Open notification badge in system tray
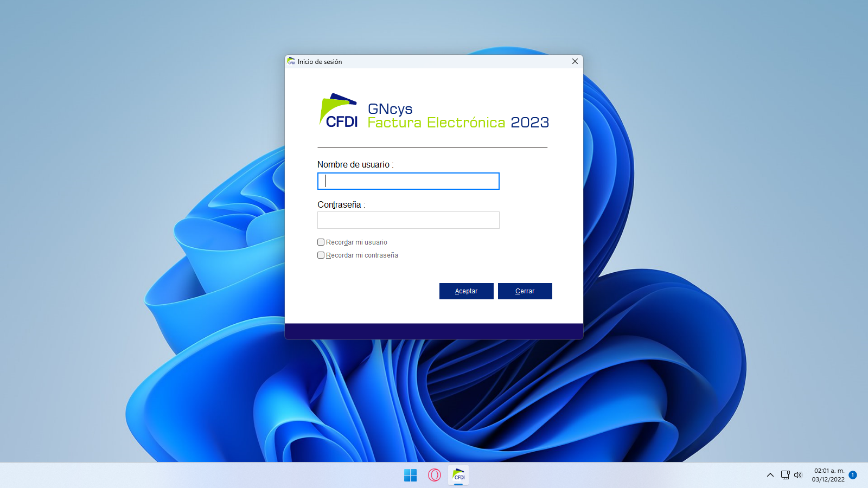Image resolution: width=868 pixels, height=488 pixels. pyautogui.click(x=853, y=475)
